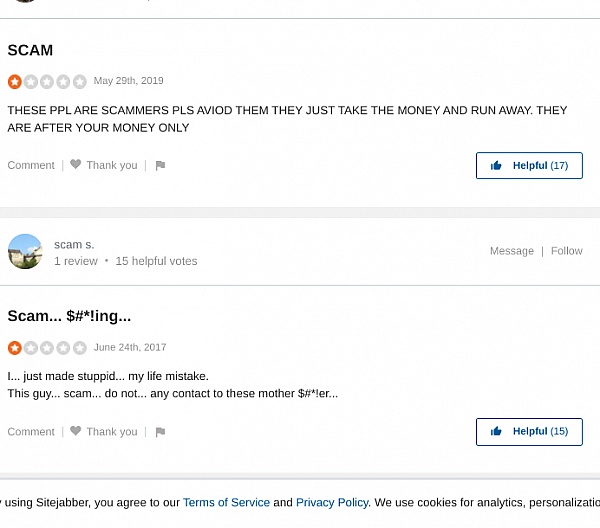Click thumbs-up icon in Helpful (17) button

pyautogui.click(x=496, y=165)
